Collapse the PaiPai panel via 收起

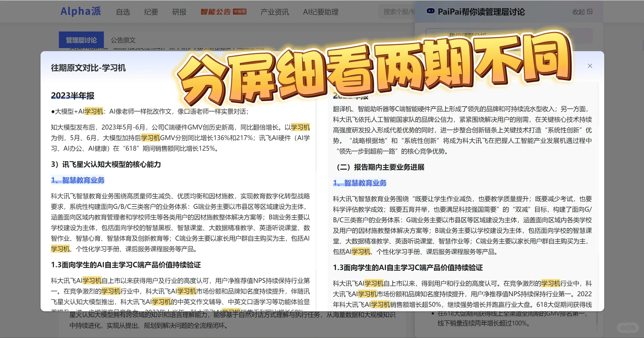coord(578,12)
